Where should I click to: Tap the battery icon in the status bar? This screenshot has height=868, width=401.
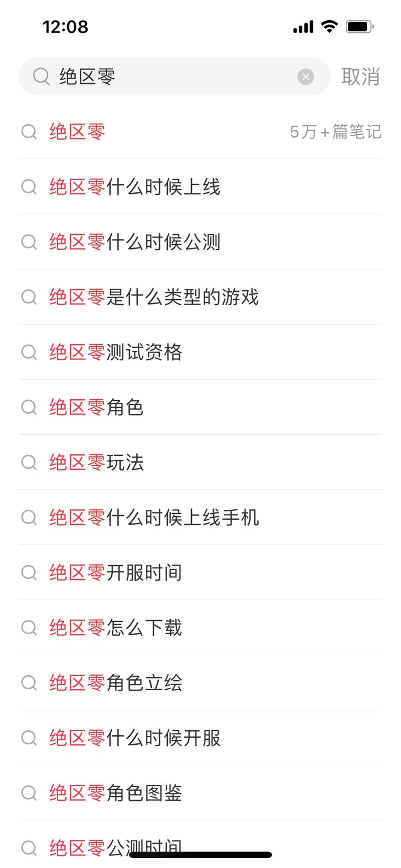point(360,27)
